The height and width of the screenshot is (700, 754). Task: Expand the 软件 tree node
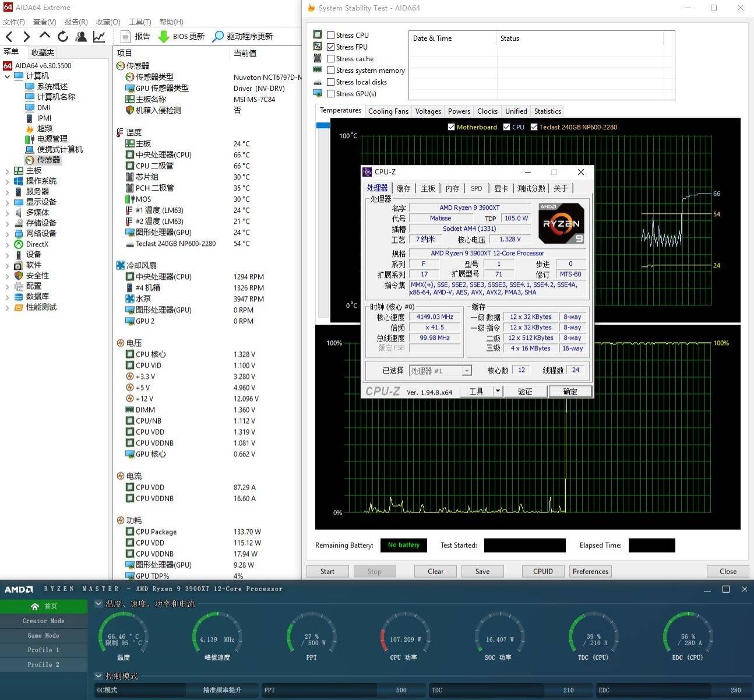click(7, 265)
